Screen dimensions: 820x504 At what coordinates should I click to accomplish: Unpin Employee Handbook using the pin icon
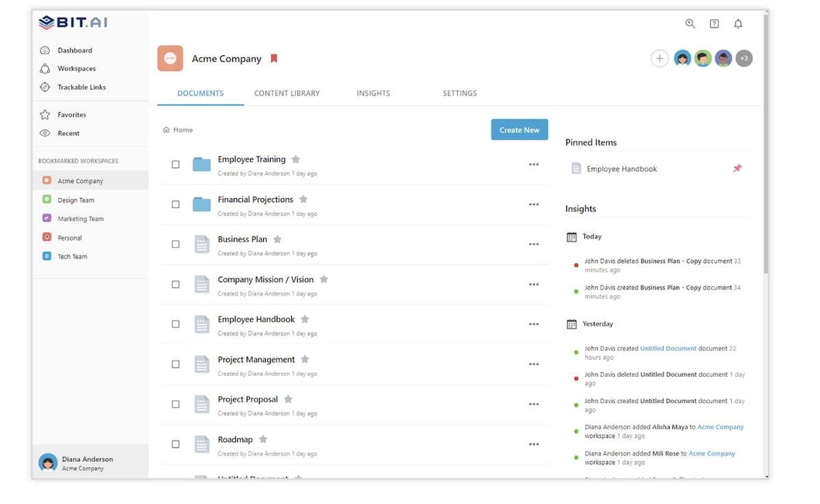point(737,169)
